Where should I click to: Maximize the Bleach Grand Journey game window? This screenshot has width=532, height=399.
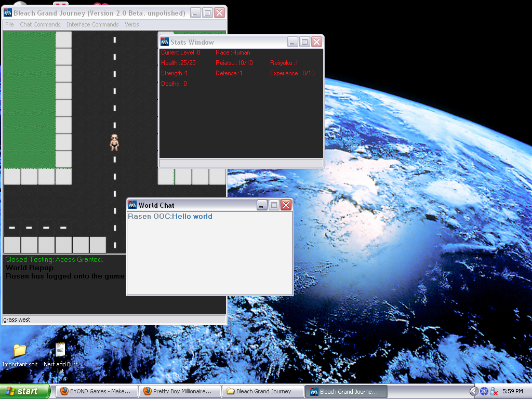point(208,13)
